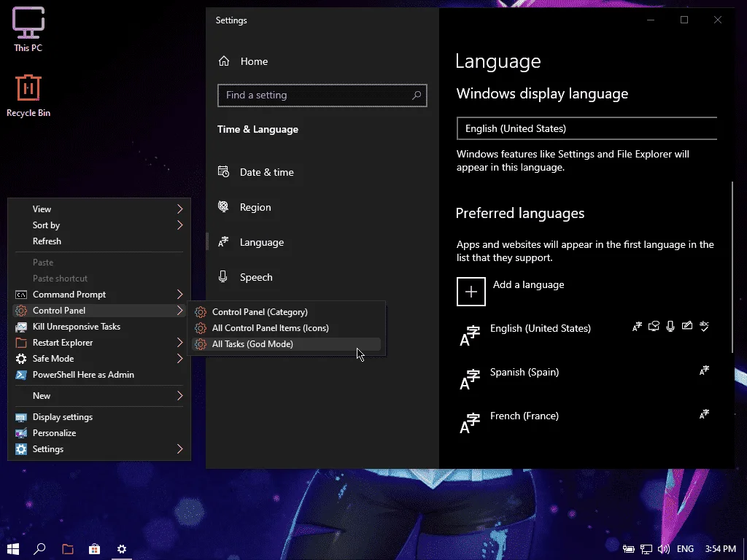
Task: Click the Language icon in Settings sidebar
Action: pyautogui.click(x=223, y=242)
